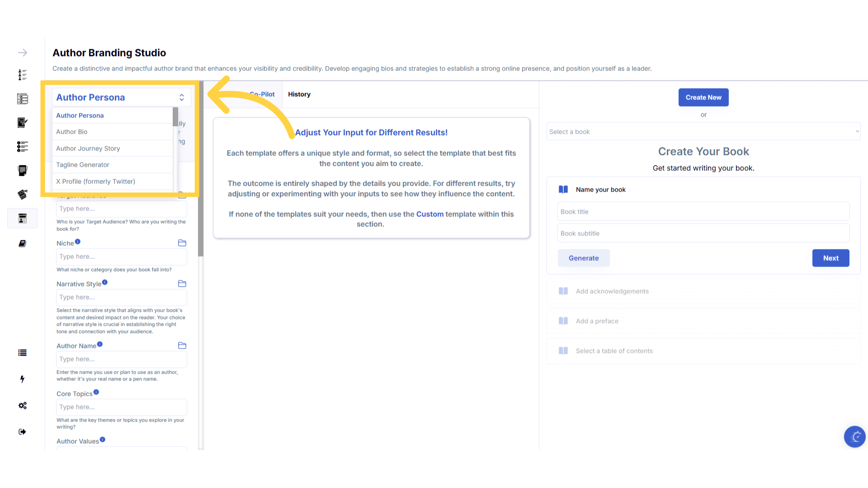Choose X Profile (formerly Twitter) template

click(x=112, y=182)
